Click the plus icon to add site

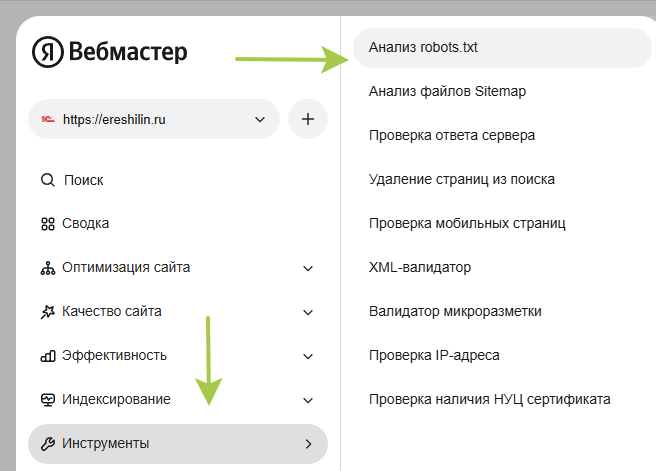point(308,119)
